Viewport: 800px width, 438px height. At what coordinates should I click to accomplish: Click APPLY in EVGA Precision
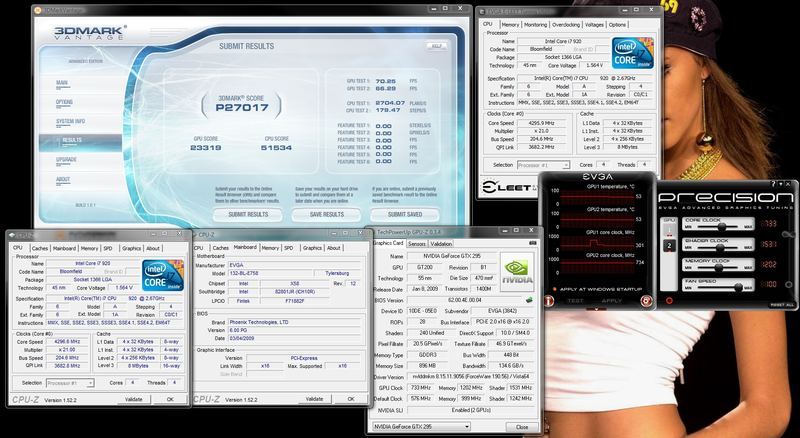[x=611, y=301]
